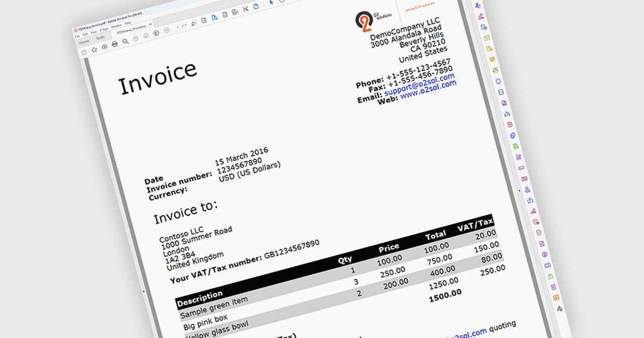Click the DemoCompany LLC company name
Image resolution: width=644 pixels, height=338 pixels.
click(x=405, y=30)
